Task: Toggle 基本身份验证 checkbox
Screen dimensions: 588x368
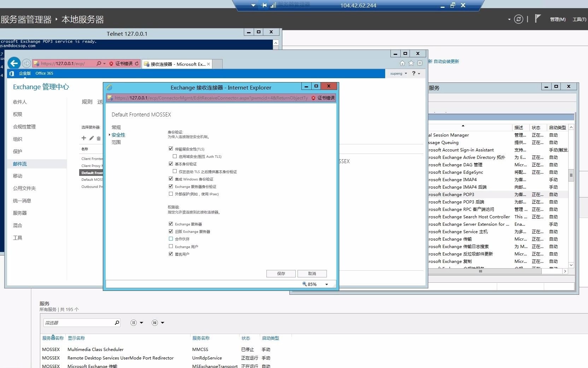Action: click(x=171, y=163)
